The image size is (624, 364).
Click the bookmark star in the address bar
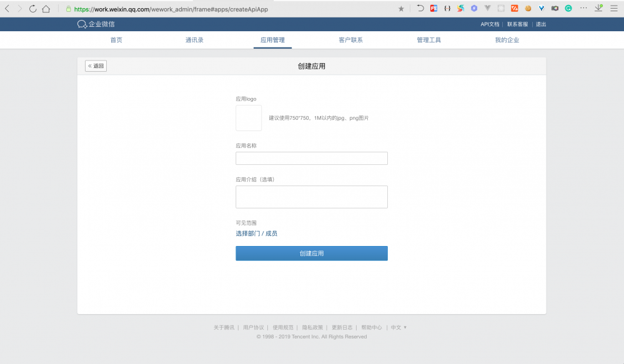(400, 8)
